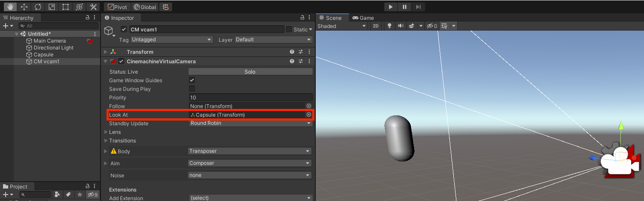Select the Scale tool
644x201 pixels.
point(52,7)
